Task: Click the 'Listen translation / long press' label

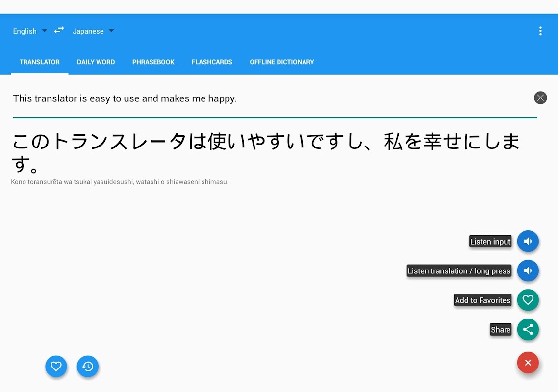Action: pos(459,270)
